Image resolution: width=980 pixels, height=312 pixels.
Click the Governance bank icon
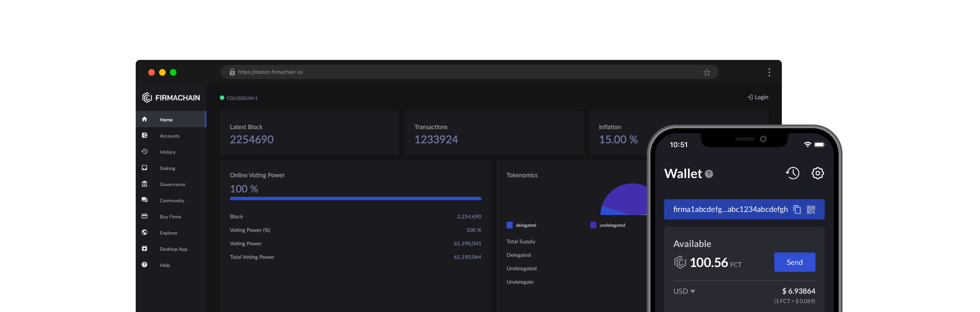pyautogui.click(x=145, y=184)
